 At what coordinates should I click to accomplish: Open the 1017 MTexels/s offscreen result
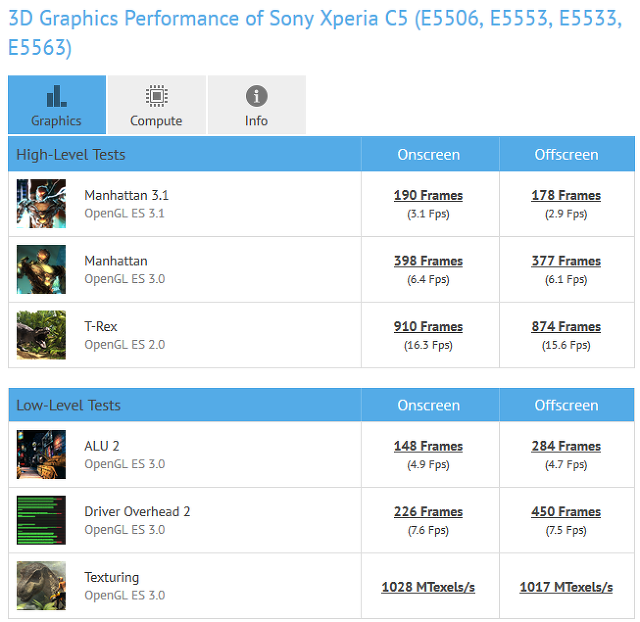[x=566, y=587]
